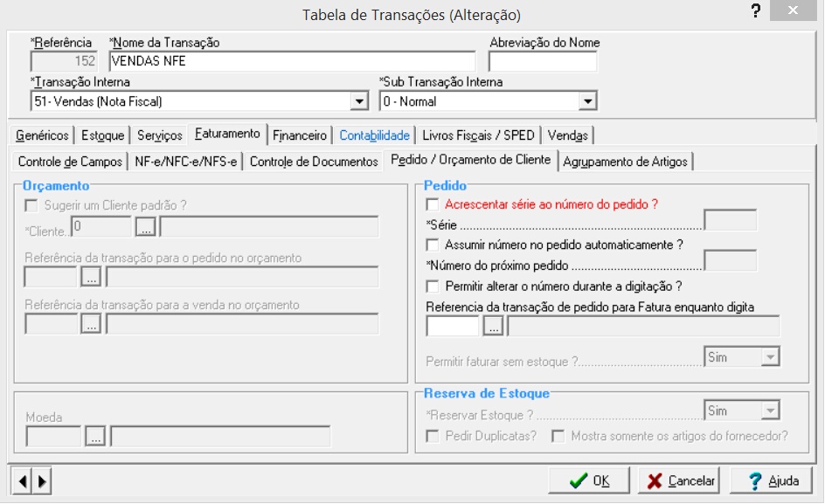825x504 pixels.
Task: Switch to the Contabilidade tab
Action: tap(374, 135)
